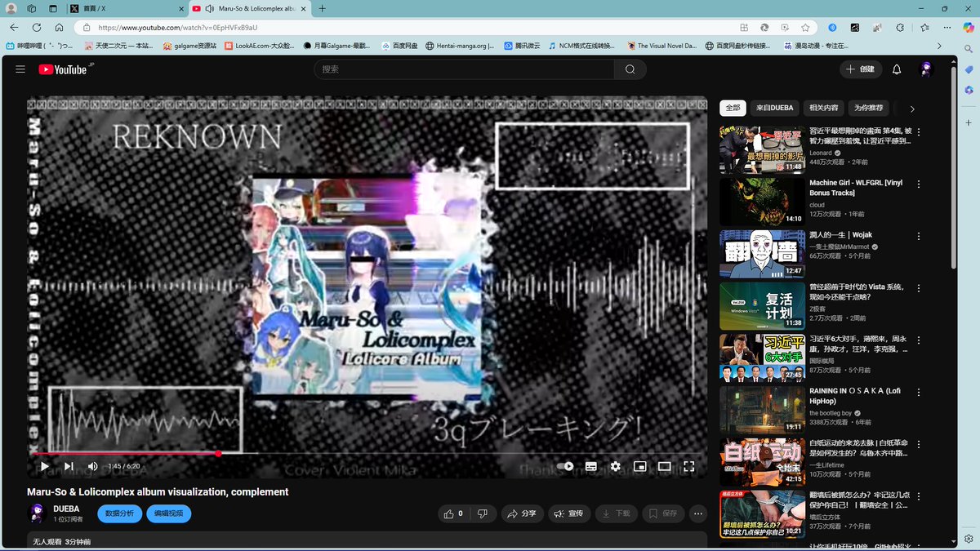
Task: Click the YouTube logo
Action: pos(62,69)
